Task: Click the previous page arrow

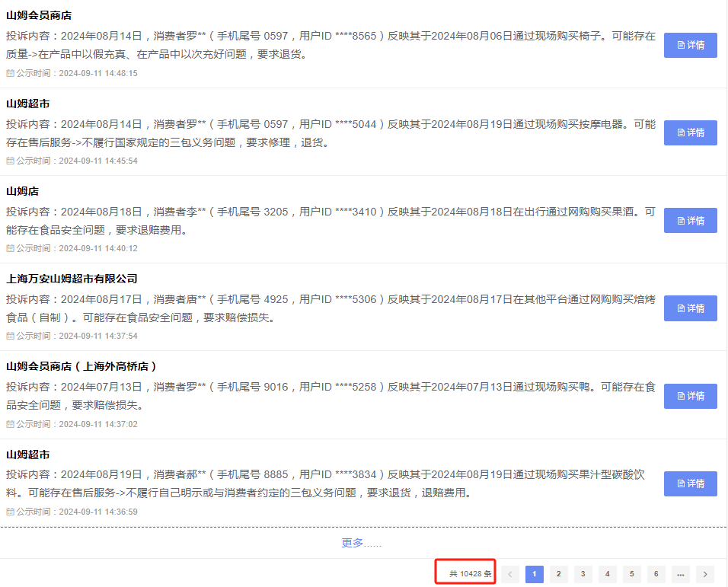Action: [x=509, y=573]
